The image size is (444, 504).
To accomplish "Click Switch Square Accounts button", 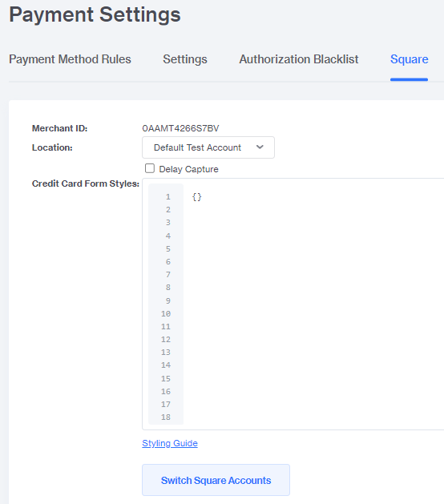I will pos(216,480).
